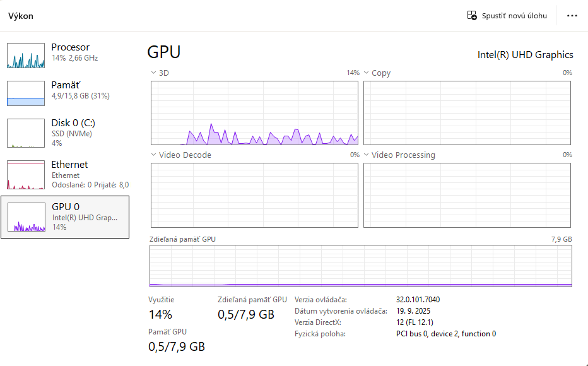
Task: Click the Video Decode graph area
Action: click(x=254, y=195)
